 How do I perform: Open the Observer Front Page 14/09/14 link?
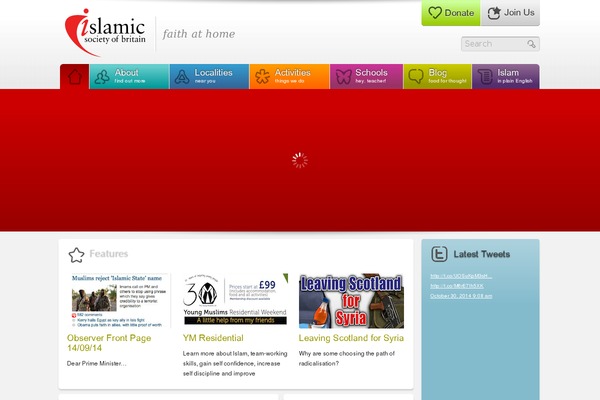pos(109,343)
